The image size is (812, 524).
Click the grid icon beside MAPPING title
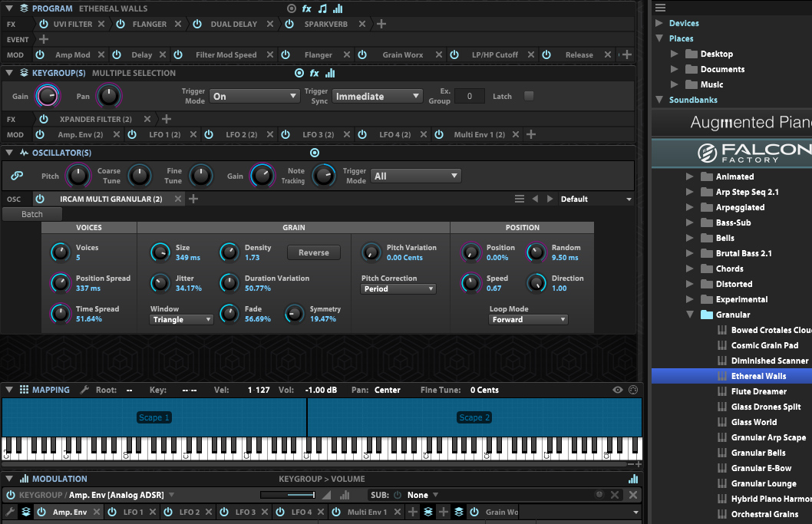(24, 390)
